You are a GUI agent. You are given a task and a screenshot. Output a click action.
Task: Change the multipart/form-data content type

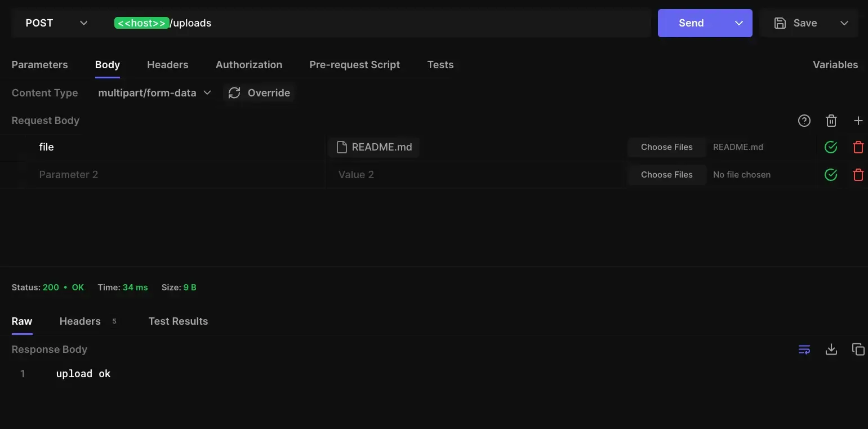pyautogui.click(x=154, y=93)
